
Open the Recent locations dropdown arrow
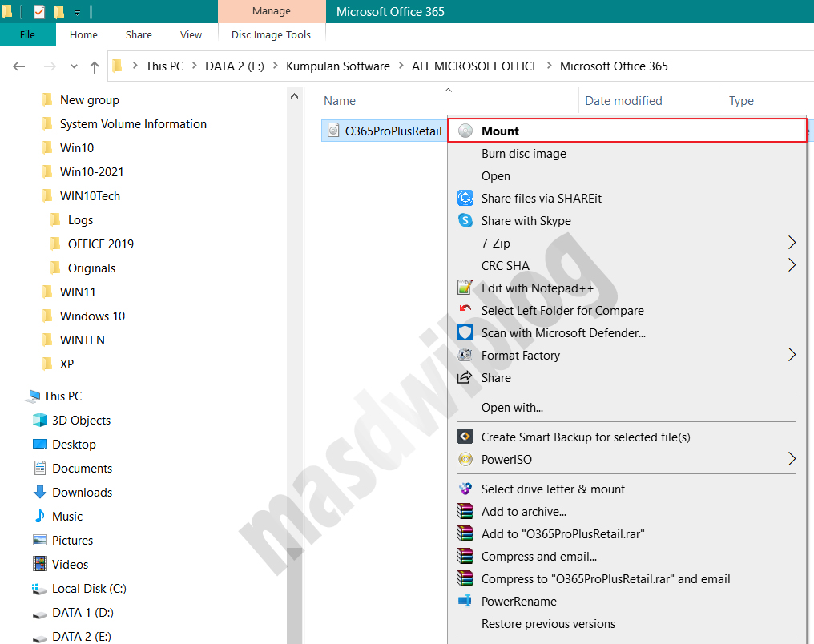(x=74, y=66)
